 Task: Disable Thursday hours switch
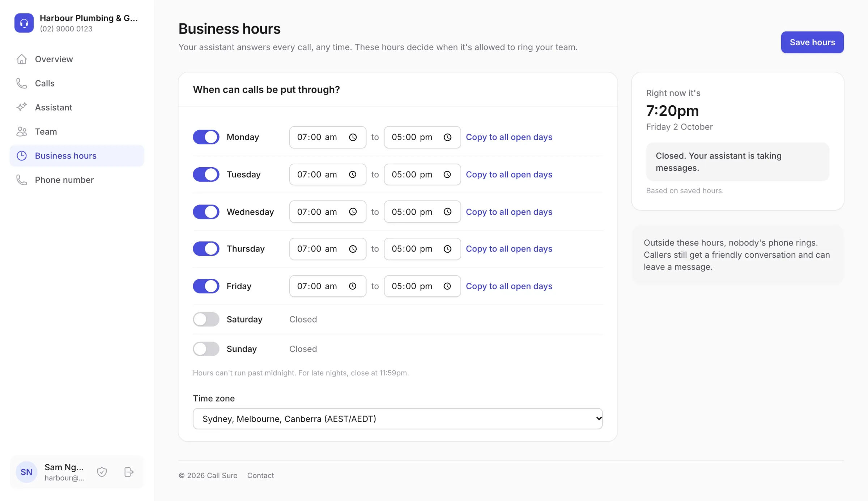pos(206,249)
